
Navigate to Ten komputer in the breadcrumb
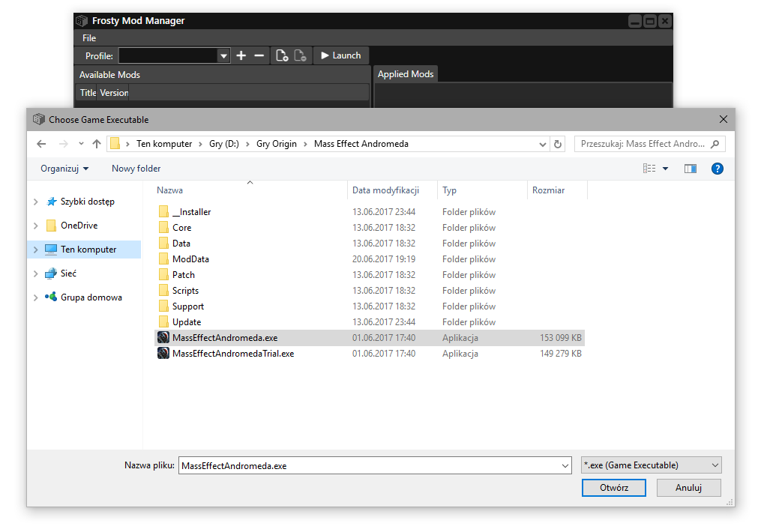tap(164, 144)
